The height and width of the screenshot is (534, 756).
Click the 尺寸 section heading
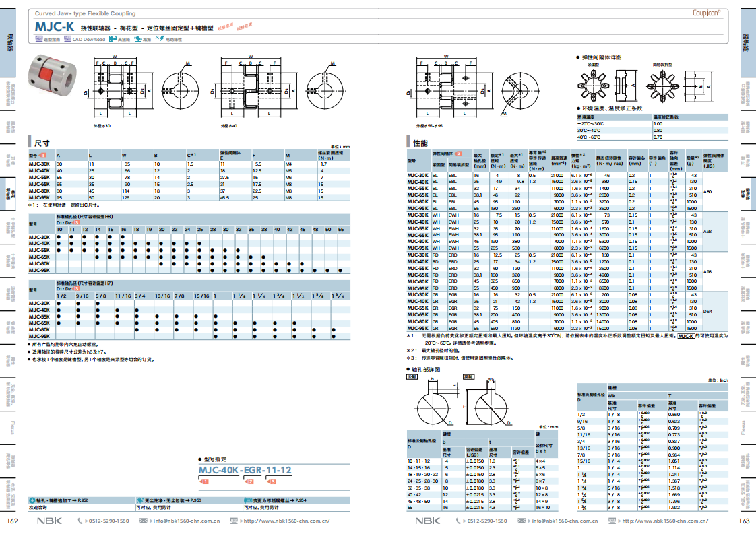tap(42, 143)
